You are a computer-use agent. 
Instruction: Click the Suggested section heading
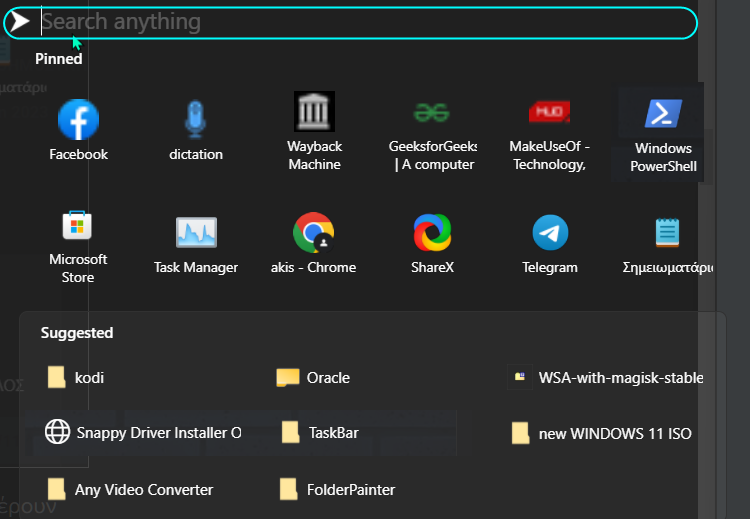[77, 333]
